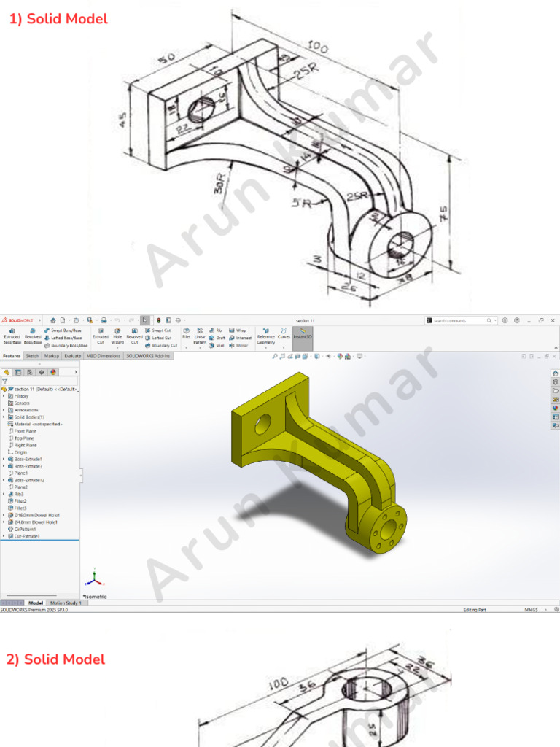
Task: Open the Features ribbon tab
Action: tap(12, 356)
